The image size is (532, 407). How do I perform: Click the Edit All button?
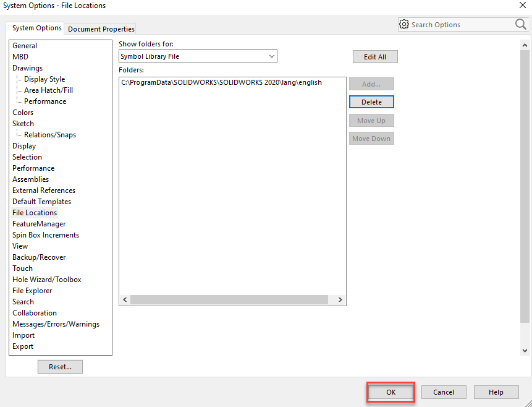click(x=374, y=57)
